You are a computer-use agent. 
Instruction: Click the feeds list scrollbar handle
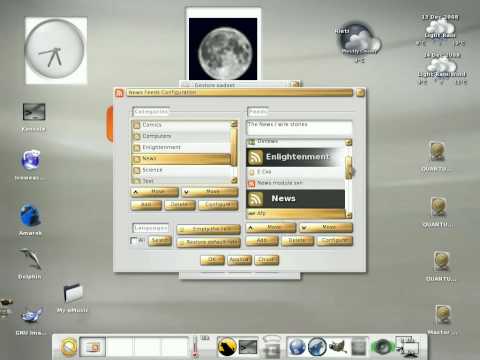pyautogui.click(x=348, y=167)
